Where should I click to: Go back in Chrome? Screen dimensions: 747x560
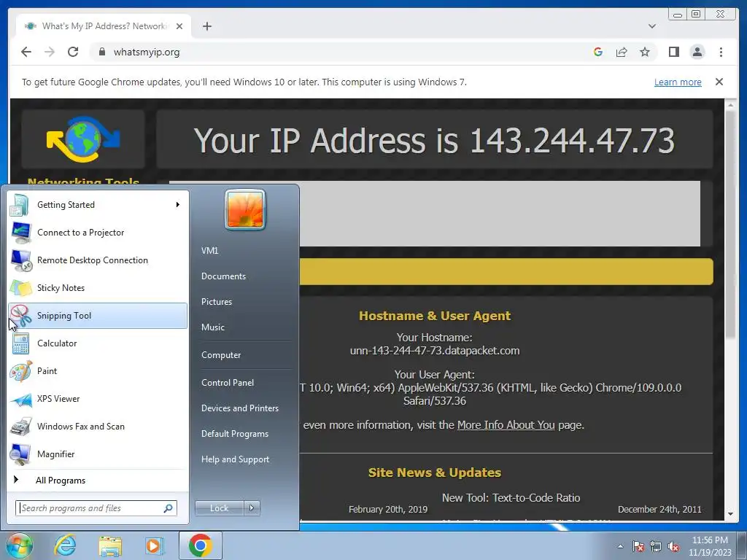26,52
